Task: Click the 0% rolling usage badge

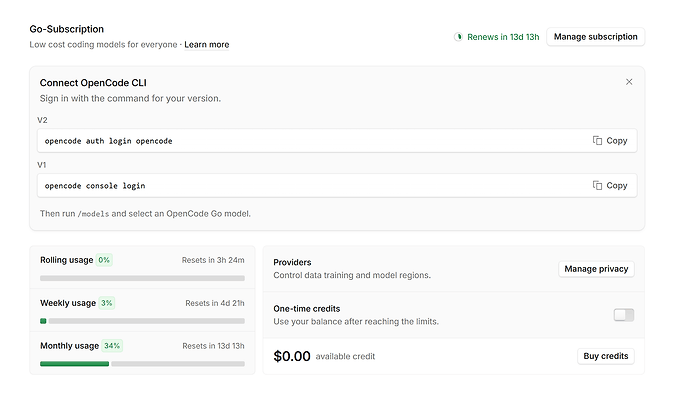Action: 104,260
